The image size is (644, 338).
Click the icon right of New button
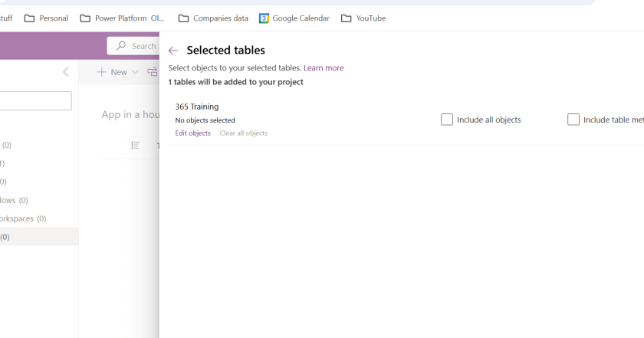(152, 72)
